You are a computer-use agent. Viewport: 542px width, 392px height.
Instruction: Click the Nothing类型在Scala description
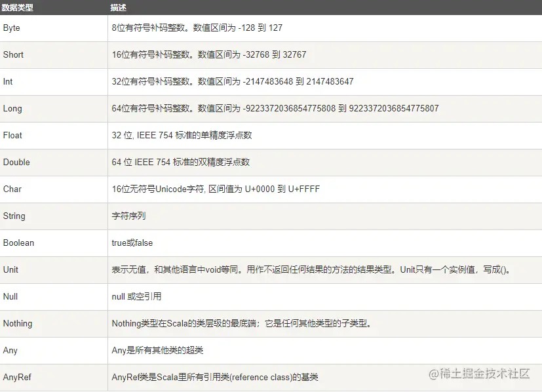(241, 324)
